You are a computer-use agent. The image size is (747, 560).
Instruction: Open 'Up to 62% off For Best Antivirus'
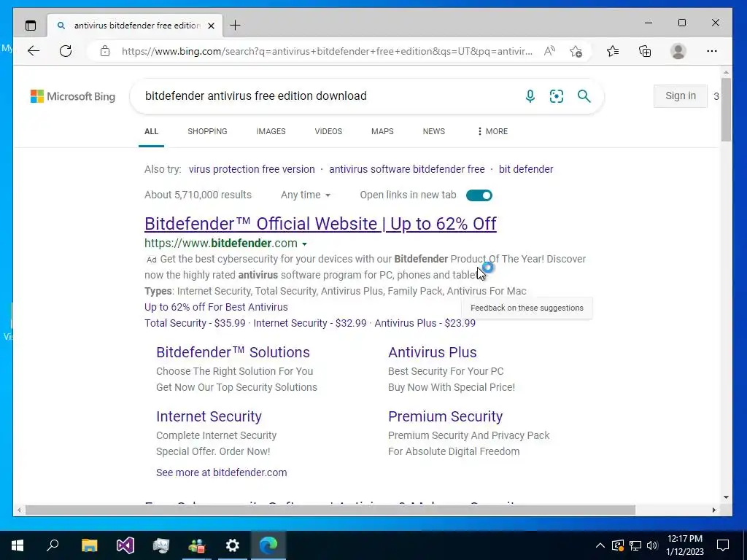tap(216, 307)
